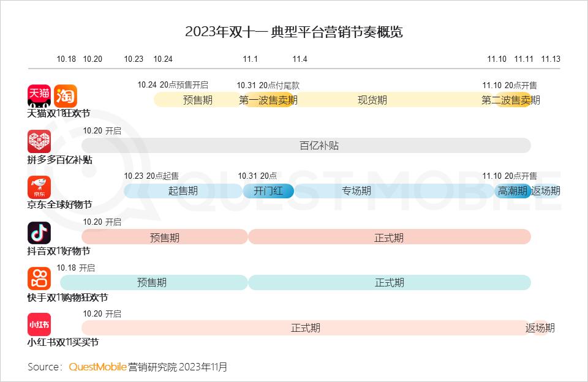Select the Tmall 现货期 bar

[394, 100]
